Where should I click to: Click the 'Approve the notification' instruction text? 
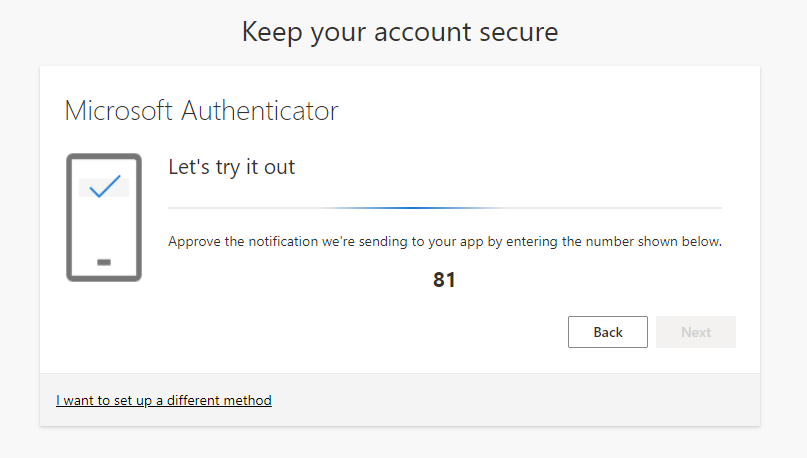(x=445, y=241)
